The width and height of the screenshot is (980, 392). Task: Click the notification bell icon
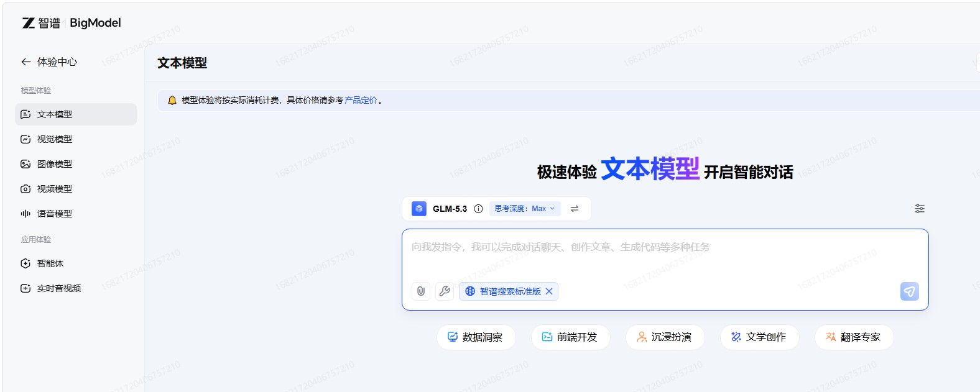pyautogui.click(x=172, y=100)
